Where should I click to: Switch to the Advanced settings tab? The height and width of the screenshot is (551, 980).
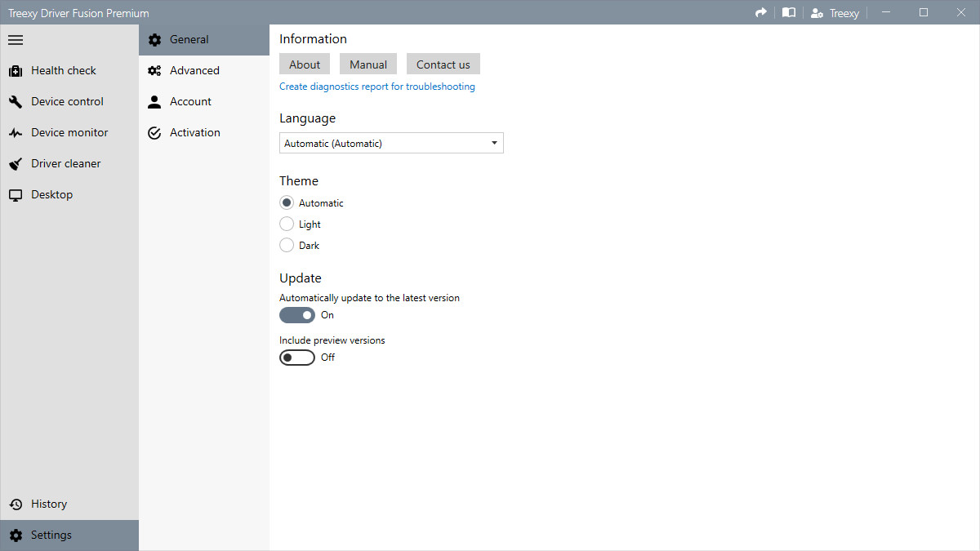pos(194,70)
